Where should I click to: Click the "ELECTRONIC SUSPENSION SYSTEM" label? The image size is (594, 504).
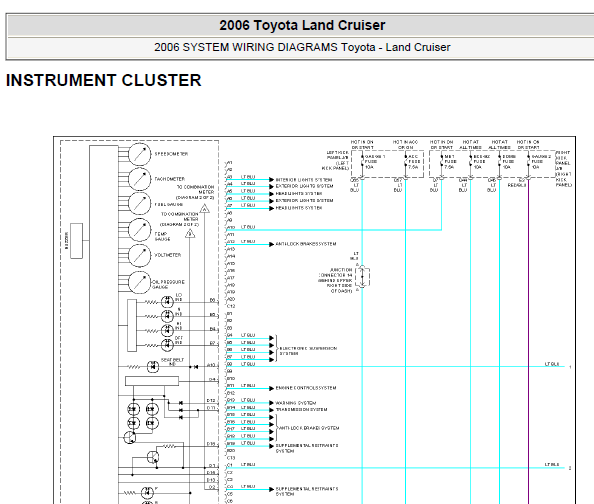pos(308,351)
